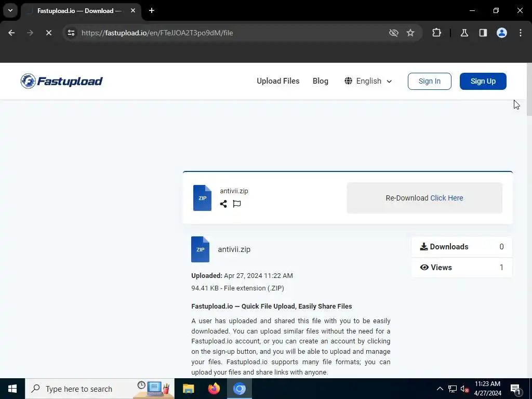Click the Sign Up button
The height and width of the screenshot is (399, 532).
coord(483,81)
